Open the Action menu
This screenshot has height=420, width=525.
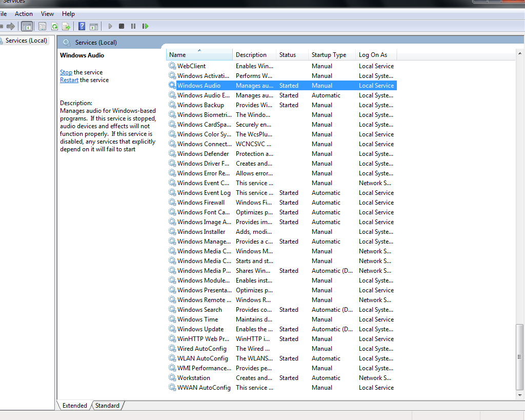(x=24, y=14)
